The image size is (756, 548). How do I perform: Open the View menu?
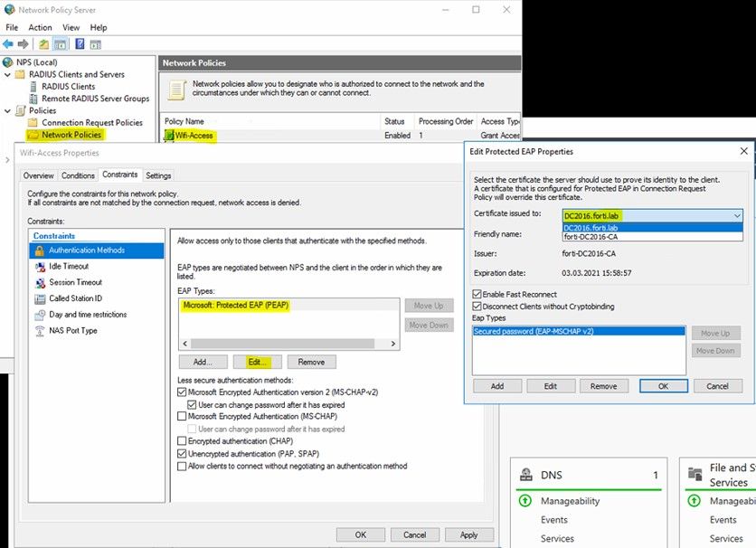click(x=71, y=27)
